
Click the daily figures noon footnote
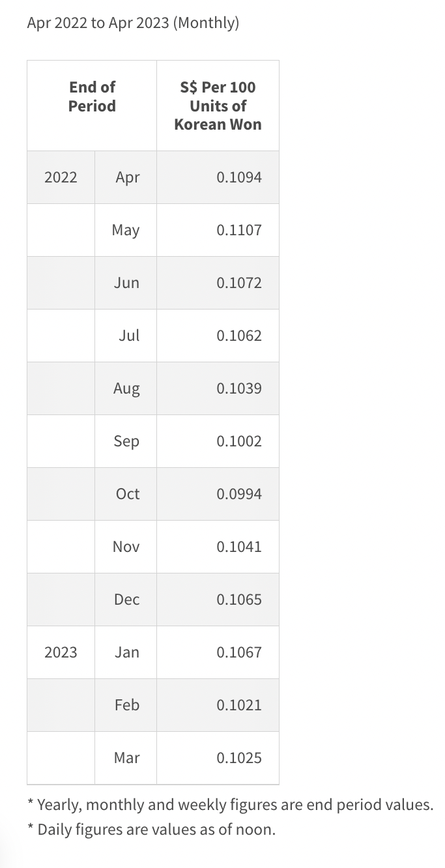tap(151, 830)
